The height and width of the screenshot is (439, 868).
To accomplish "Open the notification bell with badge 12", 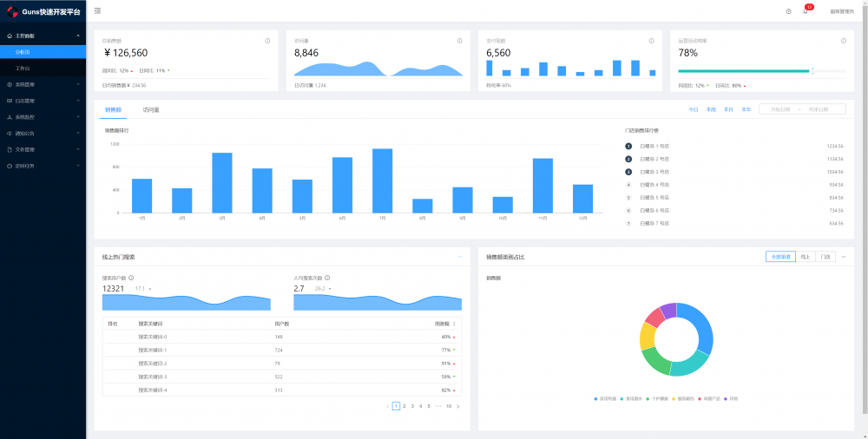I will (x=806, y=11).
